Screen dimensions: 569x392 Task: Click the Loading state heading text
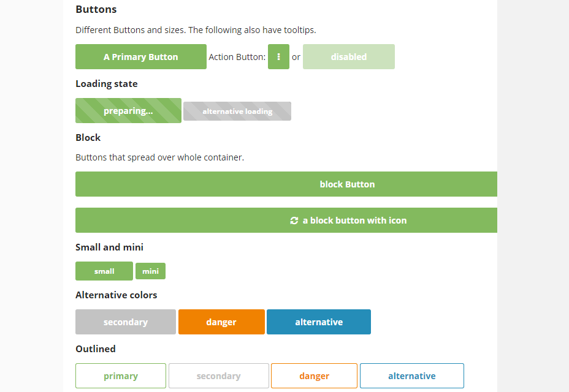[x=106, y=84]
